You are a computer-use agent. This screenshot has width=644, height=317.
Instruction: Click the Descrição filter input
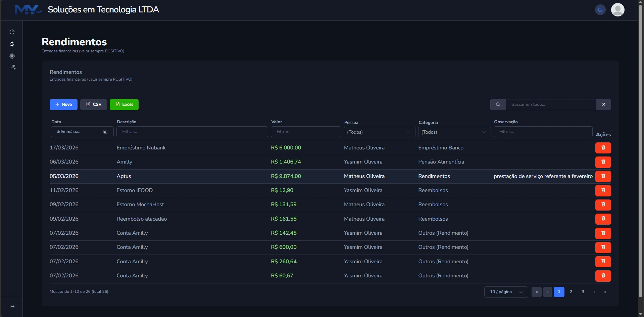point(192,132)
